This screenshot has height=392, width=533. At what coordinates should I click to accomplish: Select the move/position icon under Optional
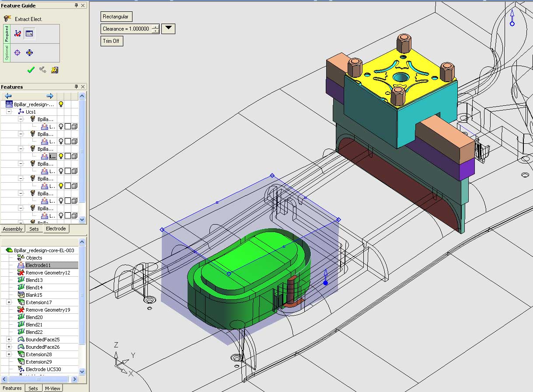click(x=29, y=52)
